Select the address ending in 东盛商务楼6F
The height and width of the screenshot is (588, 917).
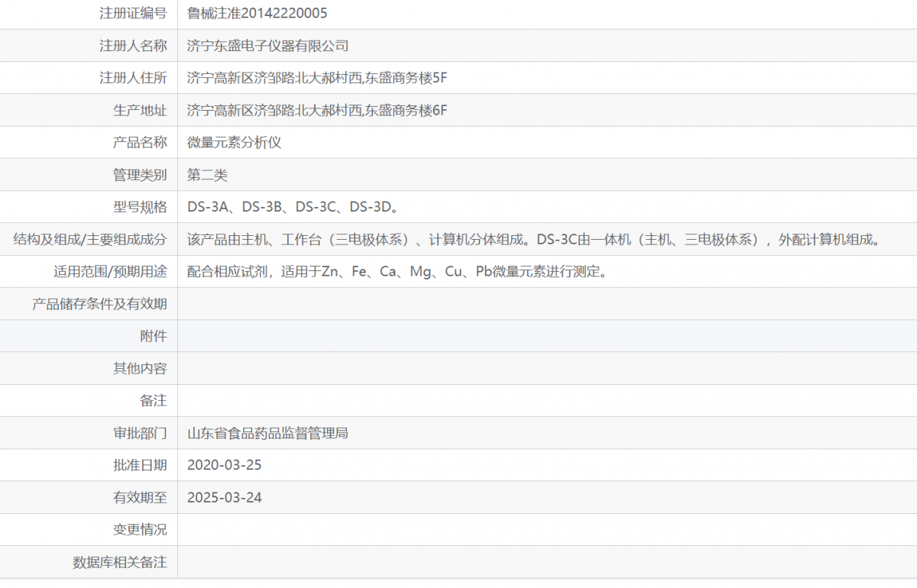(x=317, y=110)
